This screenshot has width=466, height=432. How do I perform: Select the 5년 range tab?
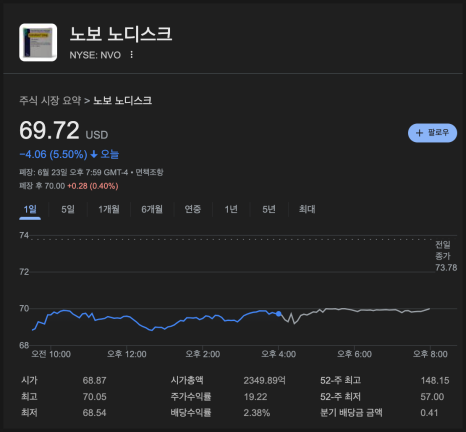pyautogui.click(x=269, y=209)
